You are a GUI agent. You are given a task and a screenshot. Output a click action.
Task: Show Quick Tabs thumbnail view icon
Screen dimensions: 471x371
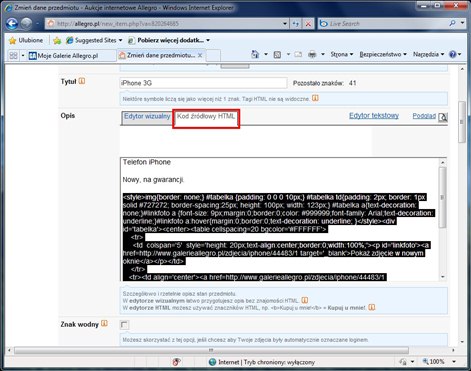pyautogui.click(x=13, y=55)
